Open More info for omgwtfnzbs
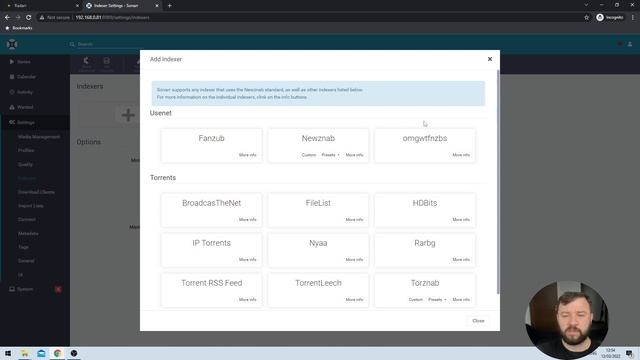This screenshot has width=640, height=360. (461, 155)
